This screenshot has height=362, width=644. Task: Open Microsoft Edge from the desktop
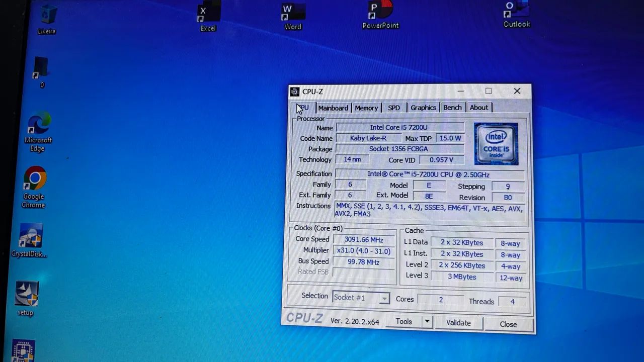pos(38,132)
